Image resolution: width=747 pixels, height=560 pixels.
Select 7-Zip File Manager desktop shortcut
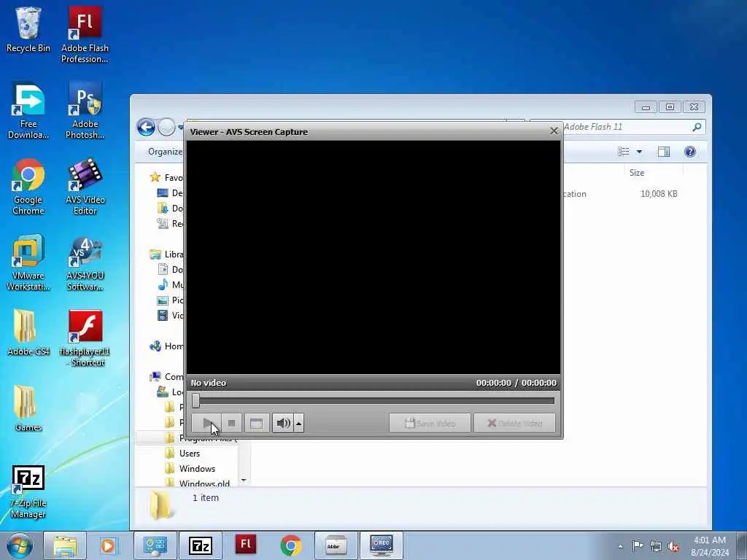28,491
